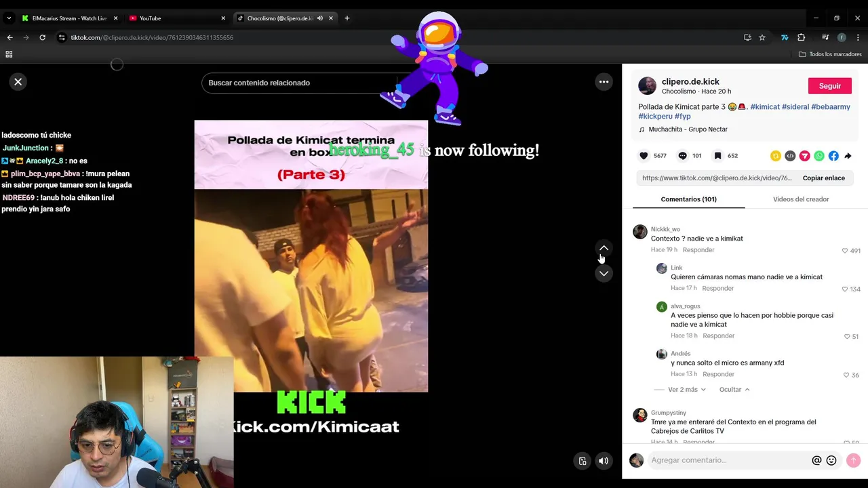Reply to Nickkk_wo's comment

point(698,250)
